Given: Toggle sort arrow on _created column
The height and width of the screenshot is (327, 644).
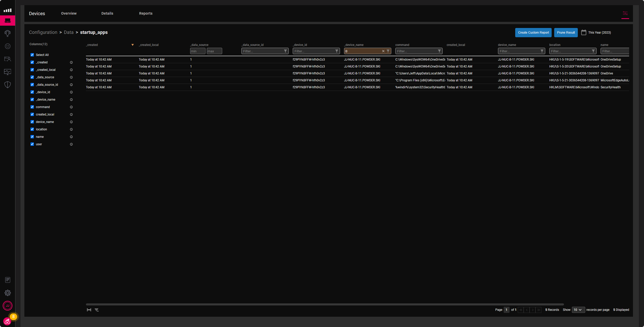Looking at the screenshot, I should point(133,45).
